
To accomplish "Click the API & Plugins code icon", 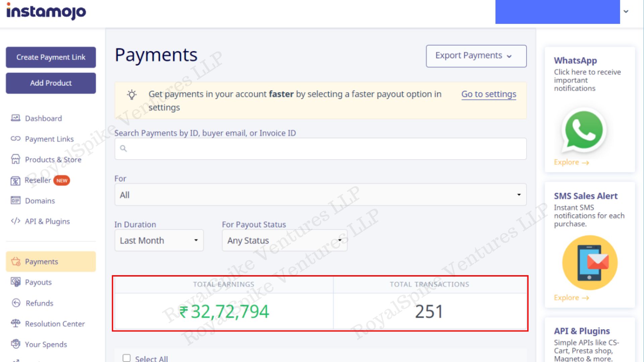I will point(15,221).
